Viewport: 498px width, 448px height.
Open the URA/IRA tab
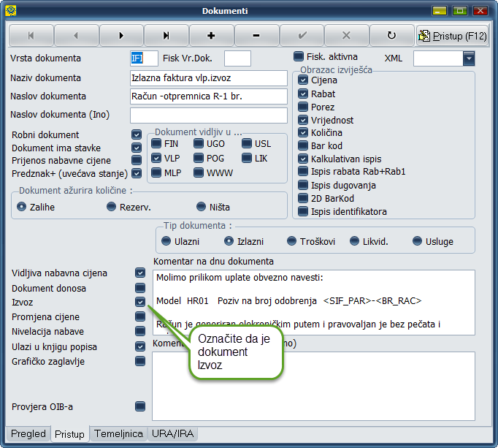click(x=172, y=433)
